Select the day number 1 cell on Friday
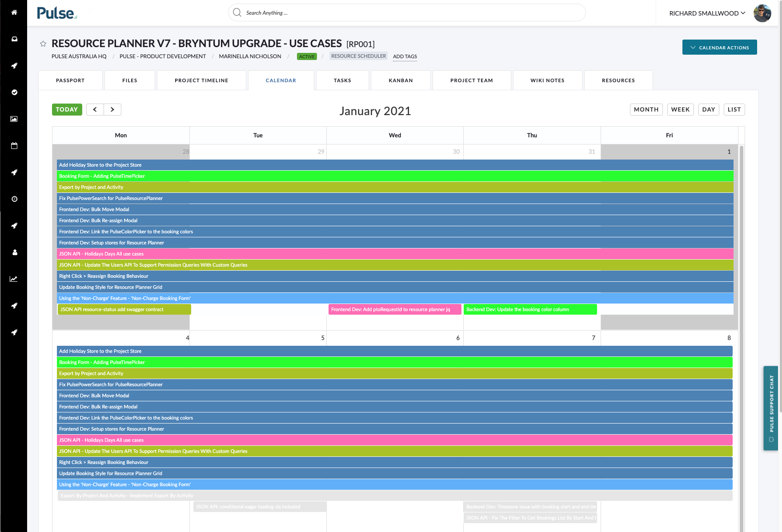This screenshot has height=532, width=782. pyautogui.click(x=729, y=152)
